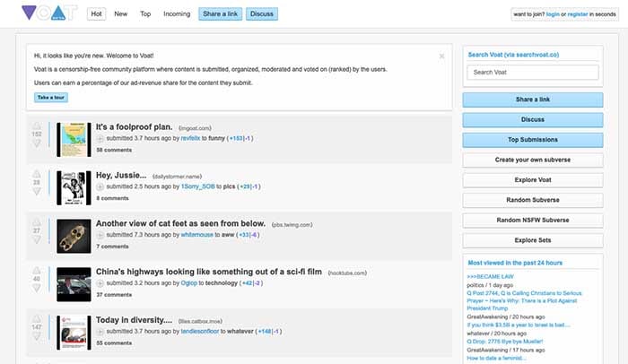Downvote the cat feet post

[37, 239]
